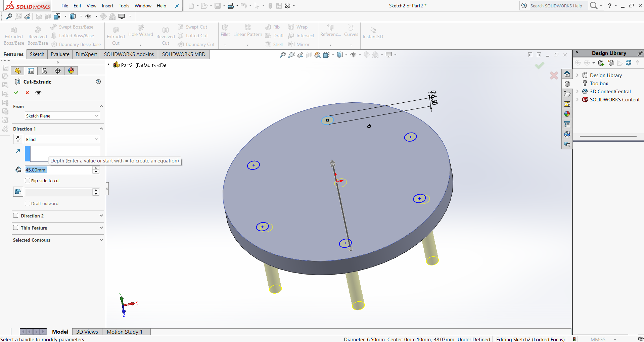This screenshot has height=342, width=644.
Task: Open the DimXpertManager crosshair tab
Action: [58, 71]
